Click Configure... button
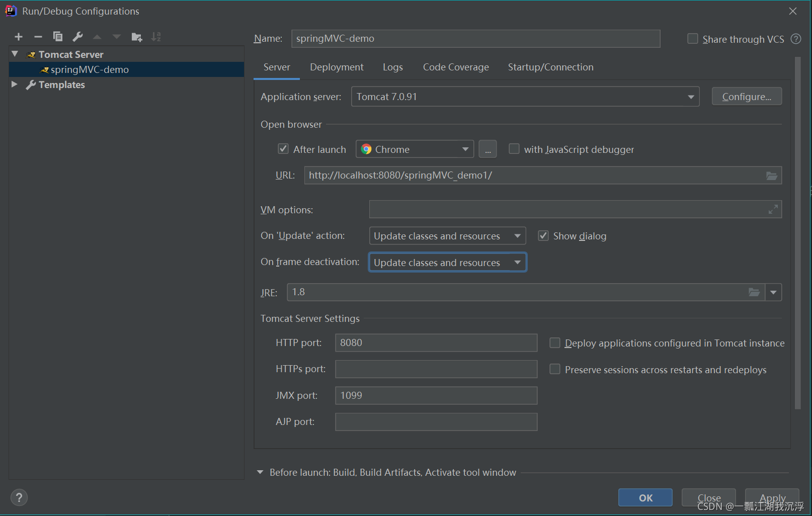812x516 pixels. point(747,97)
